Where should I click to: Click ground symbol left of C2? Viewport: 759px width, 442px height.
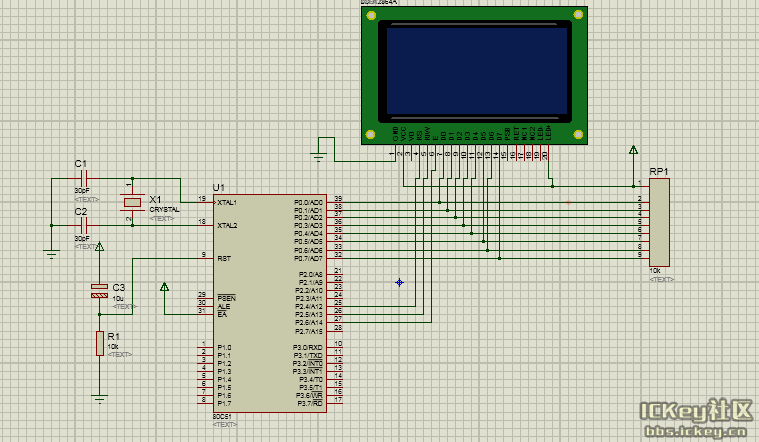click(51, 254)
